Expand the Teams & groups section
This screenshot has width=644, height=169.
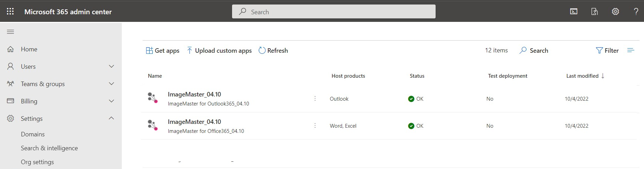coord(111,84)
